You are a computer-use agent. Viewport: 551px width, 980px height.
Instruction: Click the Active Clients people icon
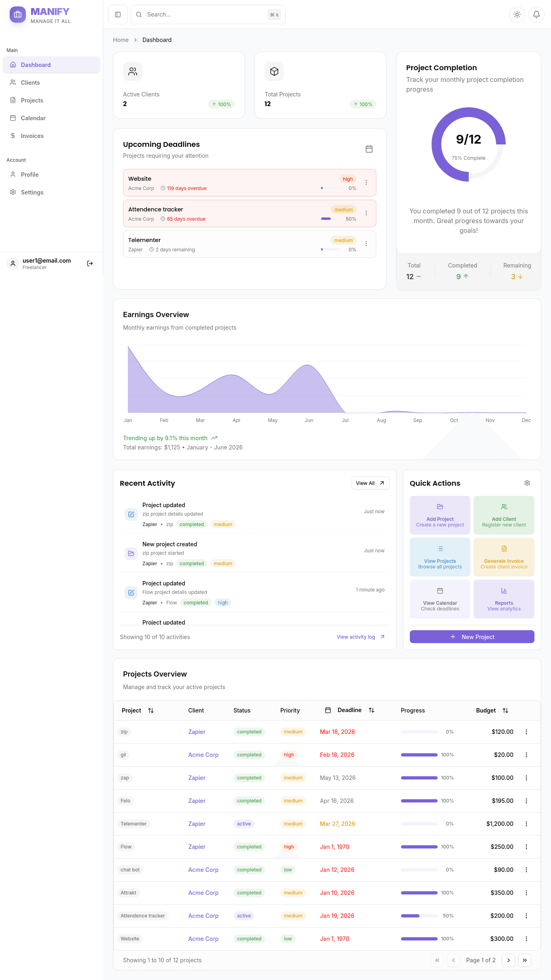[133, 71]
